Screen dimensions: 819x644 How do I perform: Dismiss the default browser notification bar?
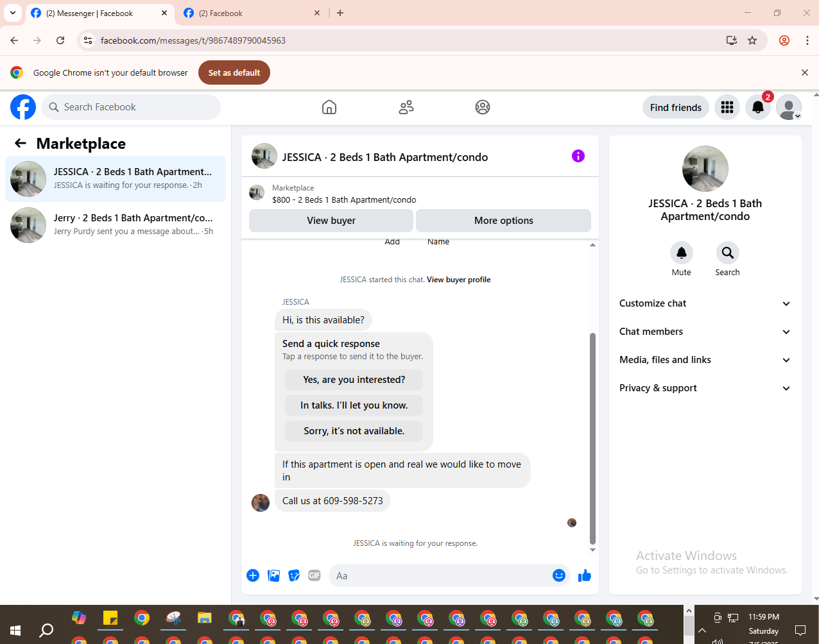(x=805, y=72)
